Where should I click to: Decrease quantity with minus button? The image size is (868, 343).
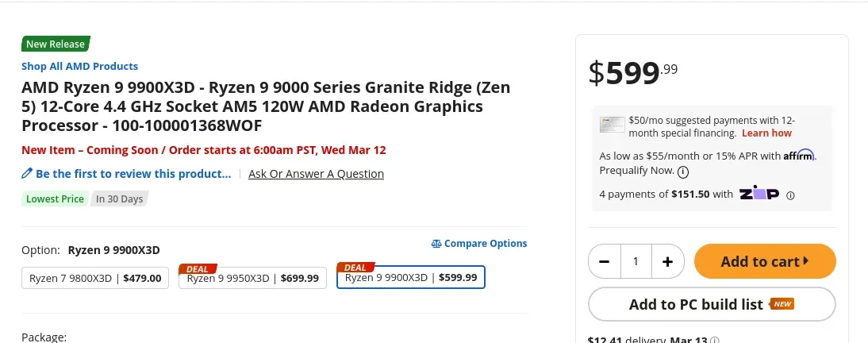pyautogui.click(x=605, y=261)
